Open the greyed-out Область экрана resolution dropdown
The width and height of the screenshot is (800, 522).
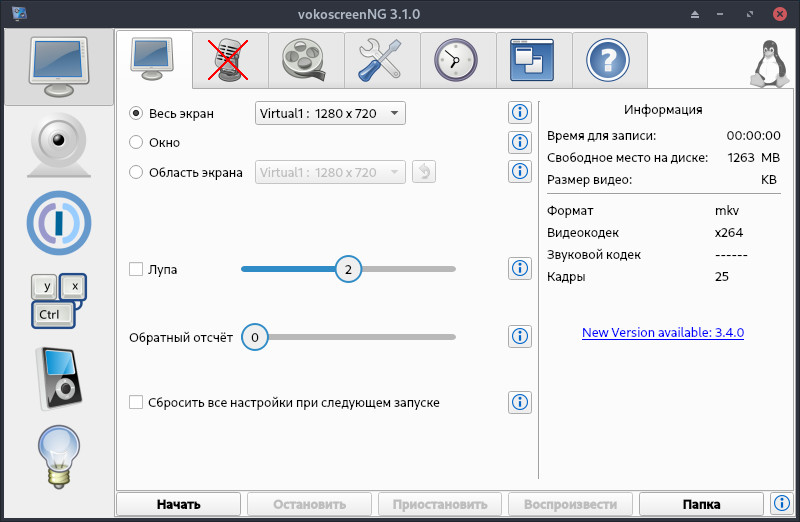(x=330, y=172)
